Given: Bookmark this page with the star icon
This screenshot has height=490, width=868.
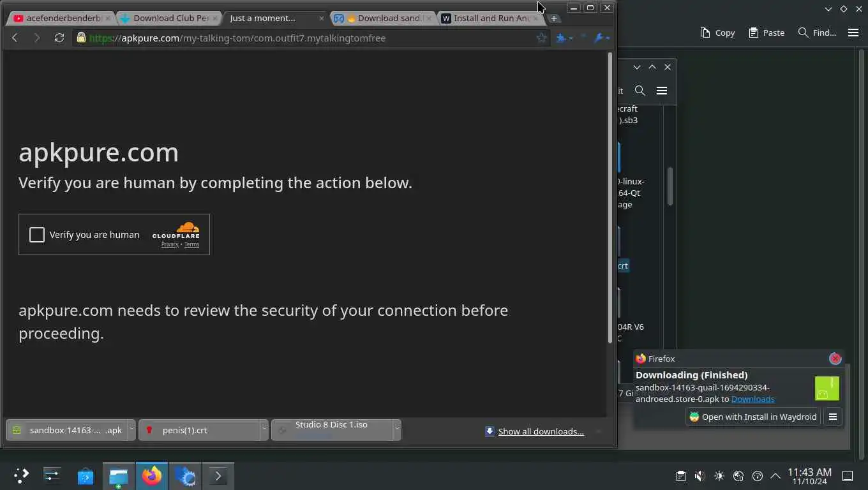Looking at the screenshot, I should pyautogui.click(x=541, y=38).
